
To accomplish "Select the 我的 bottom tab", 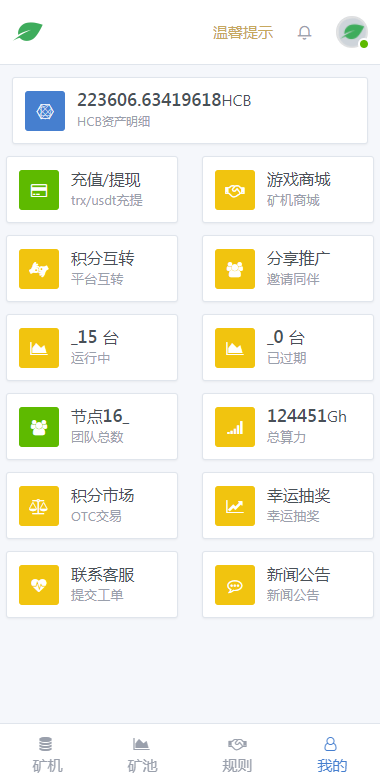I will tap(332, 754).
